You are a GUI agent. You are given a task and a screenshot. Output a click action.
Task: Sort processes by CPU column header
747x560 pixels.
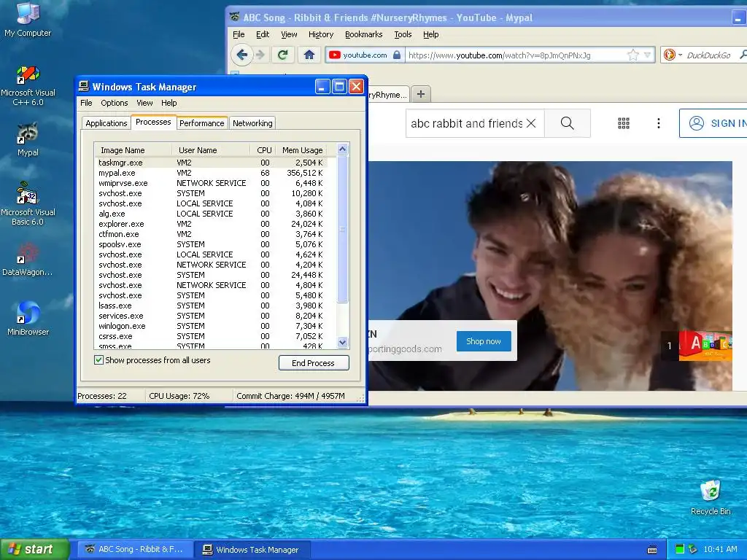pos(263,150)
